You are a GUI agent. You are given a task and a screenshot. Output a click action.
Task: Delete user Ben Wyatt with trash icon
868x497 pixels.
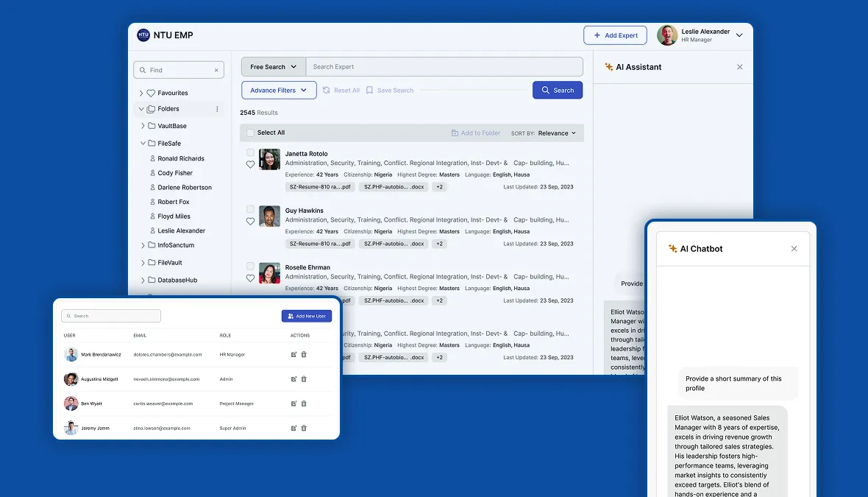click(x=304, y=403)
